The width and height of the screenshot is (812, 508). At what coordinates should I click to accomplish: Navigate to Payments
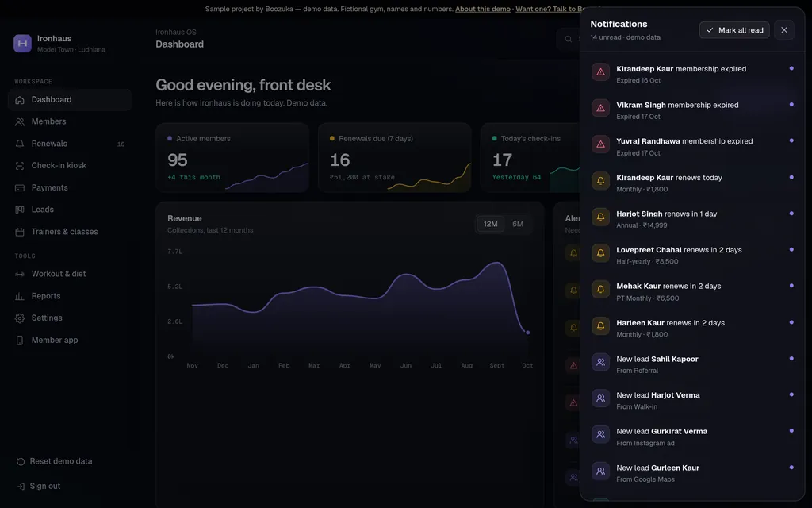[x=70, y=187]
